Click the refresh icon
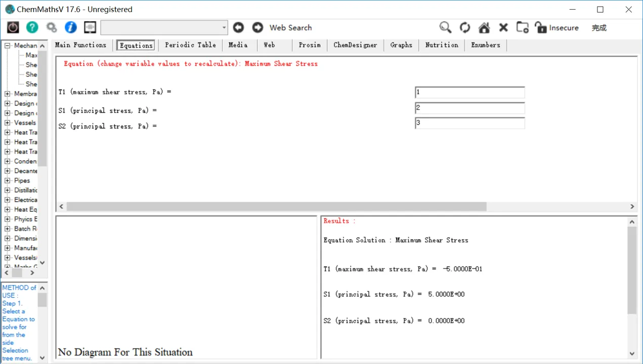The image size is (643, 364). point(465,27)
